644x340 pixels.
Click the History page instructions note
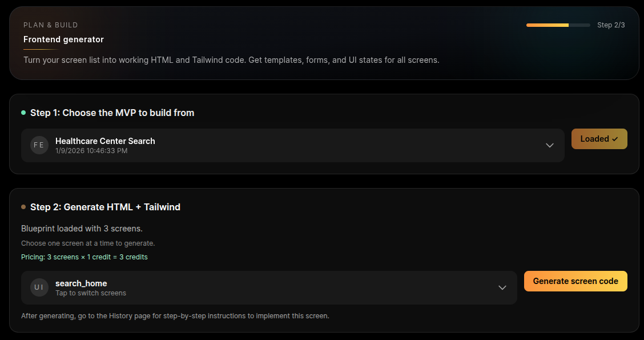(x=175, y=315)
